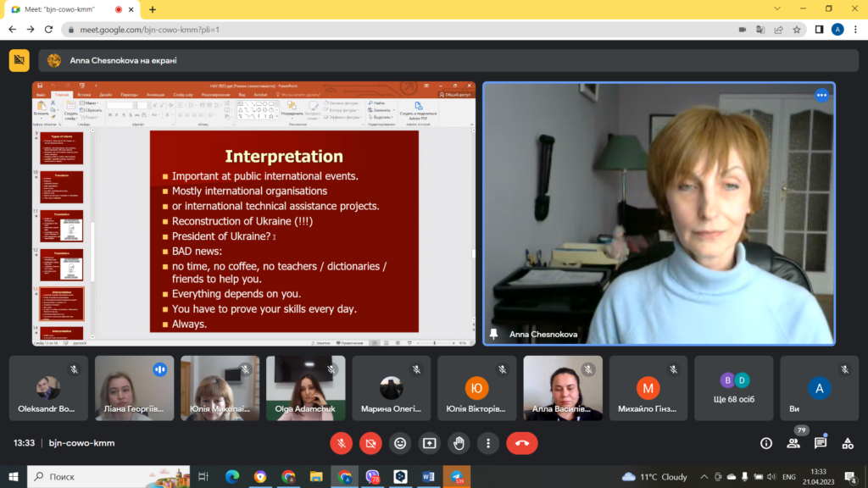Select Olga Adamchuk's video thumbnail

point(305,388)
